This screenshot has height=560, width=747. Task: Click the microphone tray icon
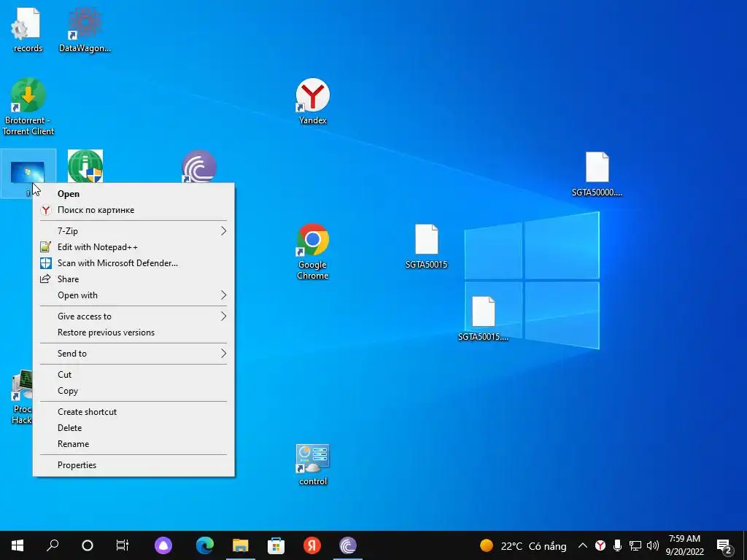click(617, 545)
